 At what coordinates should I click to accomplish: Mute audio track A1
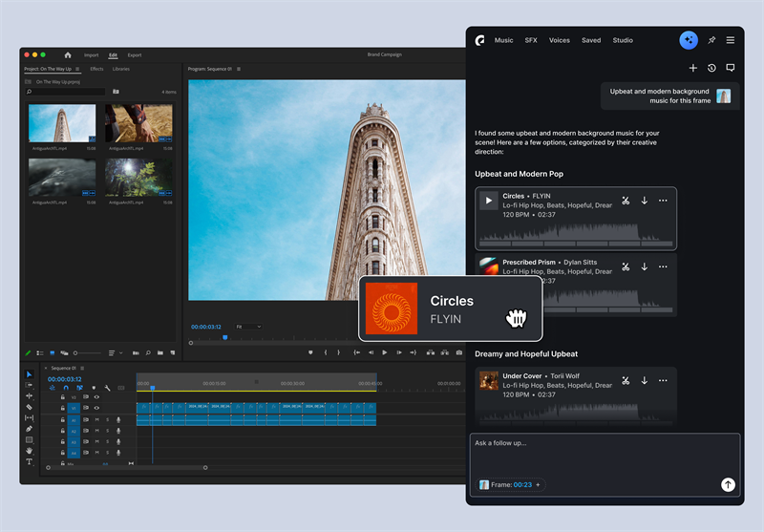96,419
